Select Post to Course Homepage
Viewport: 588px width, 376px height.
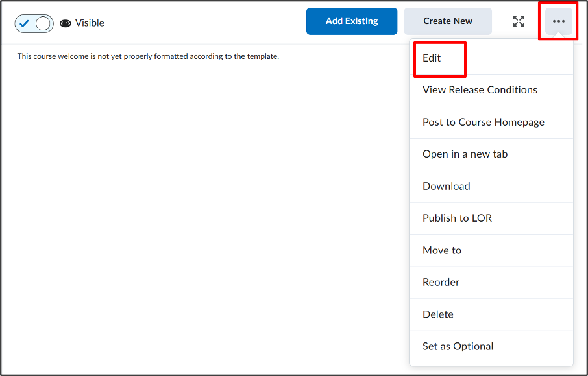tap(491, 123)
